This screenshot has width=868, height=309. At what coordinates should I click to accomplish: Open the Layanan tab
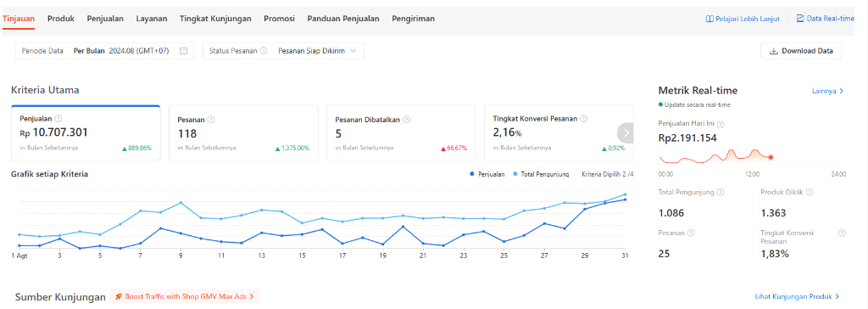(x=152, y=19)
